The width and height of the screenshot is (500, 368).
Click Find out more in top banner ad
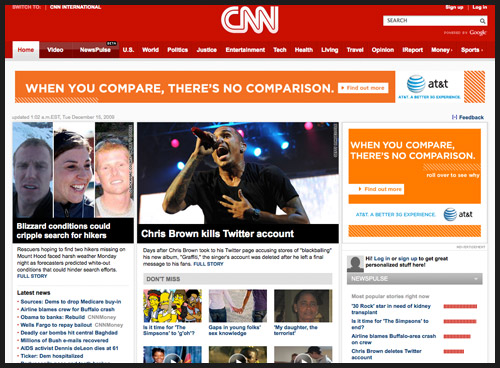click(363, 88)
